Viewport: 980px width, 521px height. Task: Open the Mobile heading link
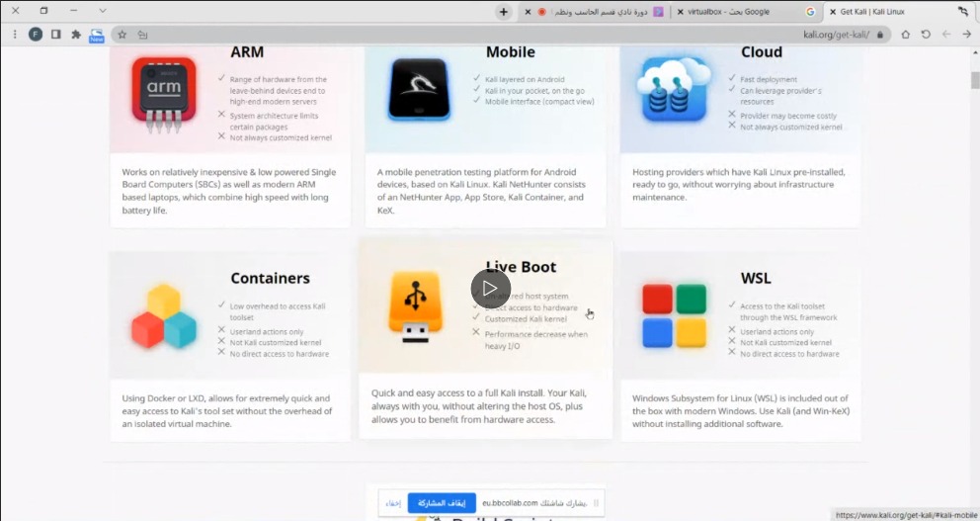pyautogui.click(x=510, y=52)
